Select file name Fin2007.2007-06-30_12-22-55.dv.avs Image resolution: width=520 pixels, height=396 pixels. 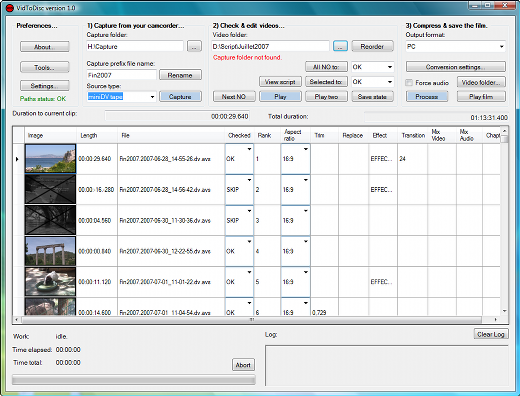[x=165, y=251]
